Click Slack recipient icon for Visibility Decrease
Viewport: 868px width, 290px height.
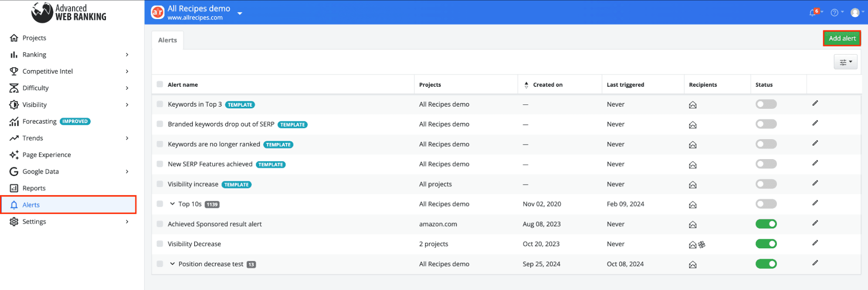702,244
